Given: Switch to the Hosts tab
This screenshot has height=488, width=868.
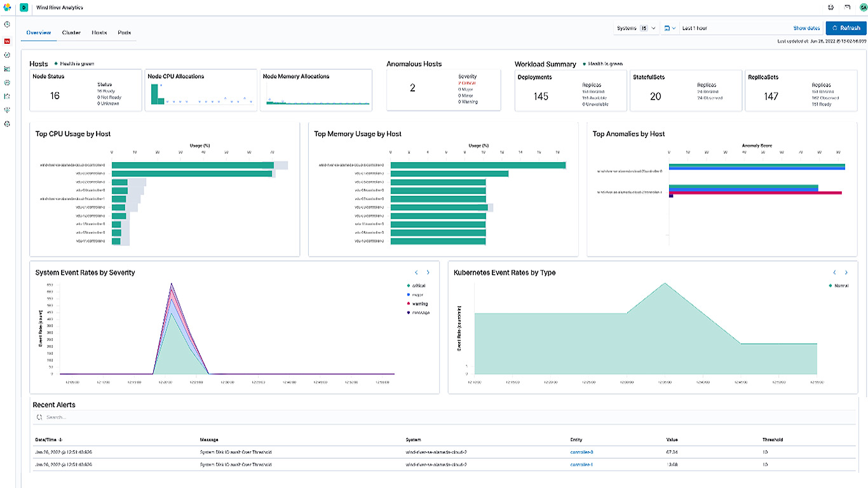Looking at the screenshot, I should pos(99,32).
